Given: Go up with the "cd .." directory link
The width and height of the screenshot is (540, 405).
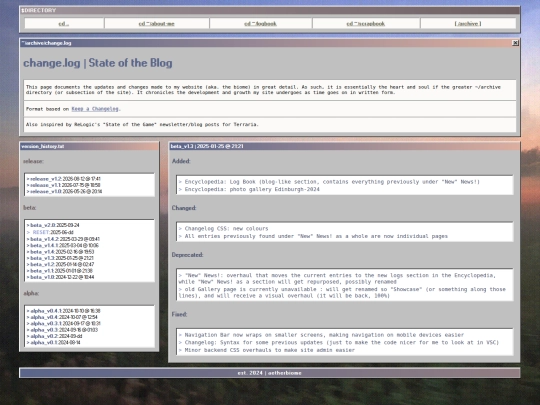Looking at the screenshot, I should [64, 23].
